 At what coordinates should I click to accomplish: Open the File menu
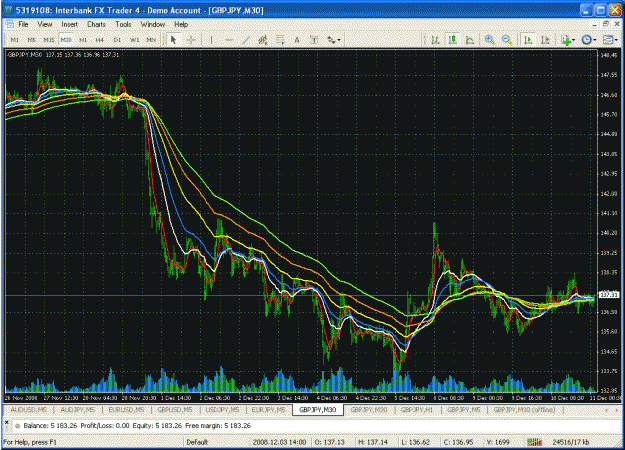pos(23,24)
